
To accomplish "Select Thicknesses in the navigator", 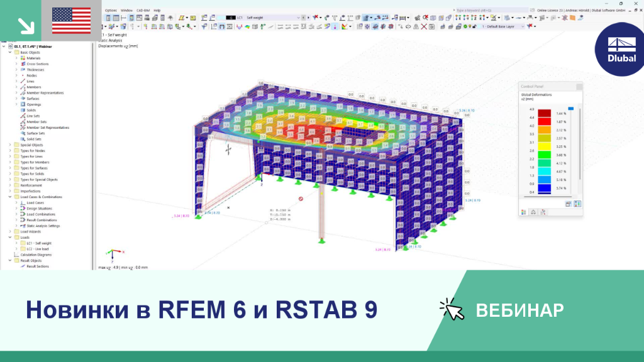I will click(x=35, y=70).
